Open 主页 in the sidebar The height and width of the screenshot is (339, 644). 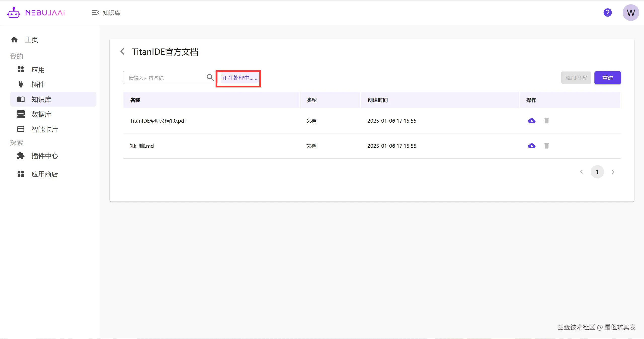pos(31,40)
